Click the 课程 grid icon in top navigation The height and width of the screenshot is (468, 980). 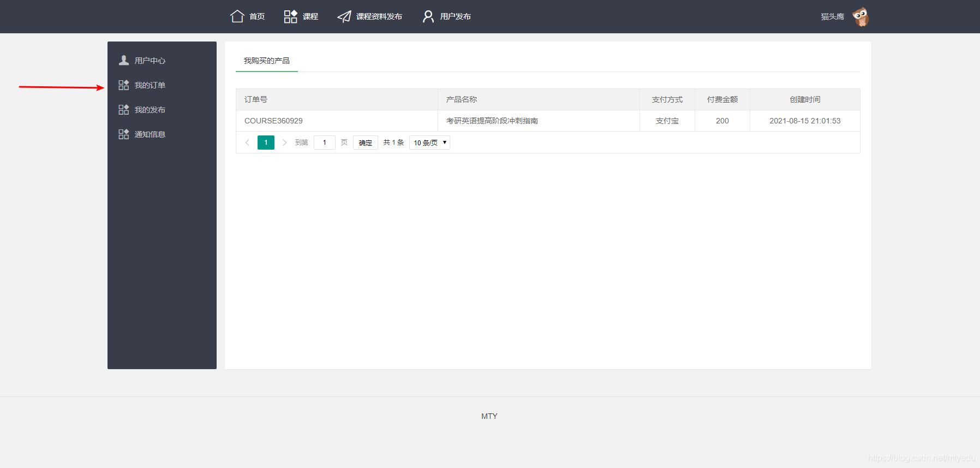click(x=290, y=16)
